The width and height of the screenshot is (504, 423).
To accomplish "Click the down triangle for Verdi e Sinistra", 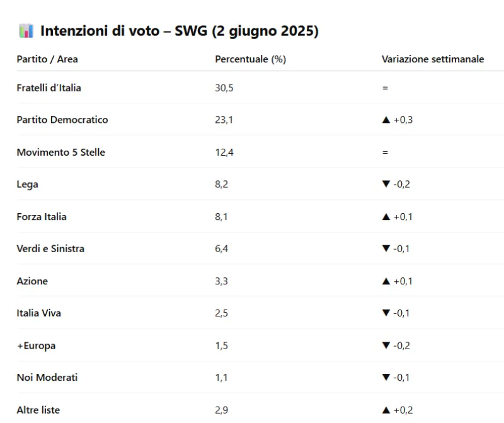I will [x=386, y=249].
